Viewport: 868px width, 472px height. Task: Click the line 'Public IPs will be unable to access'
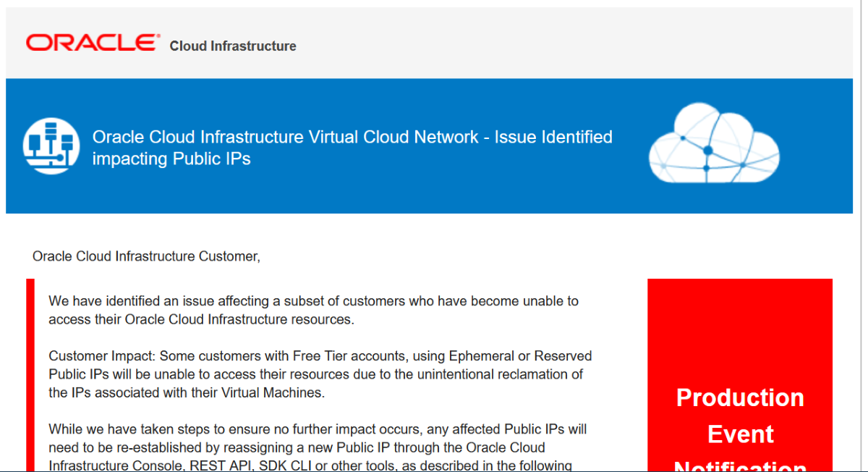click(316, 374)
